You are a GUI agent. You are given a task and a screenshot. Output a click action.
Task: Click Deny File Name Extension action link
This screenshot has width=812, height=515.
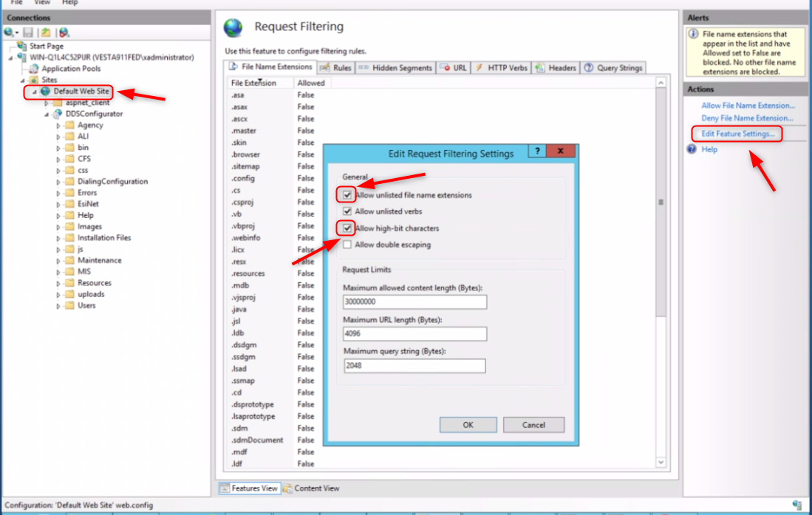click(x=747, y=118)
